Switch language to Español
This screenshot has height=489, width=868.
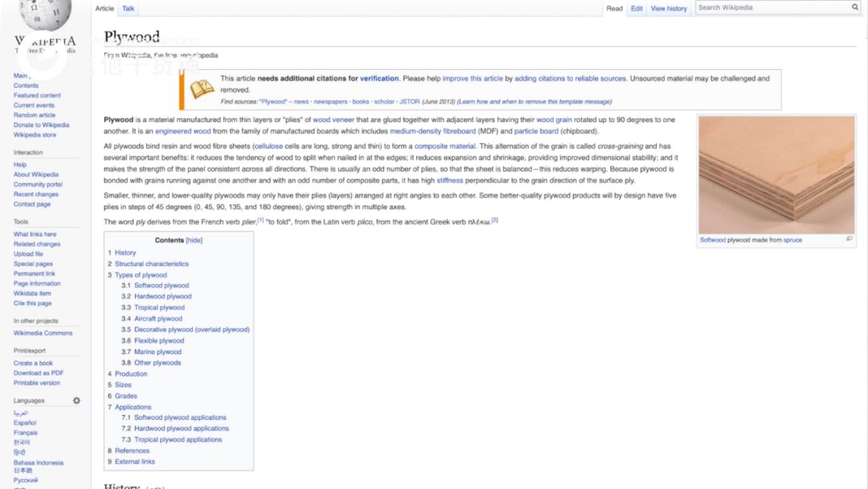coord(25,423)
